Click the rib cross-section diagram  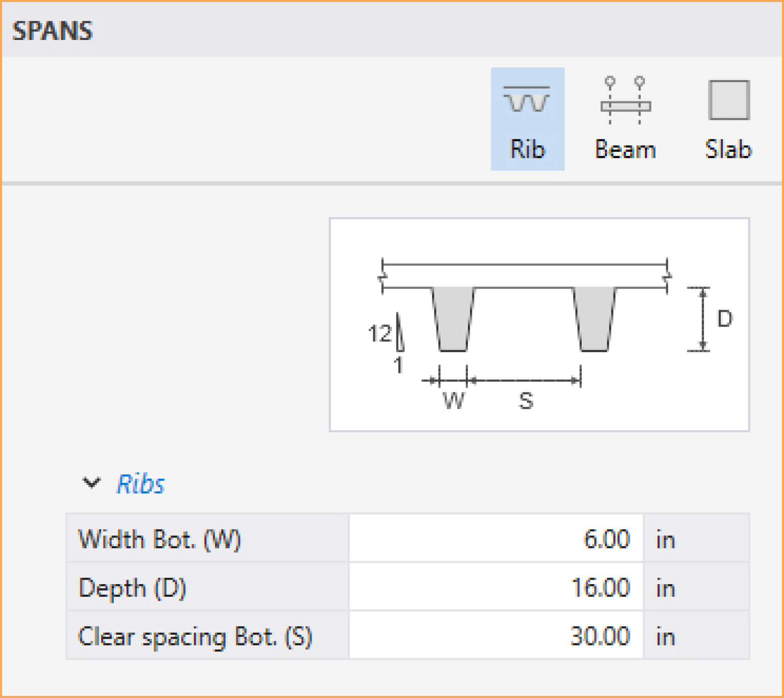(539, 324)
